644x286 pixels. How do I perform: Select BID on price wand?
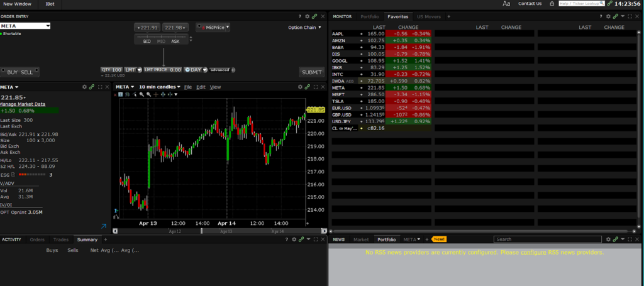click(x=147, y=41)
